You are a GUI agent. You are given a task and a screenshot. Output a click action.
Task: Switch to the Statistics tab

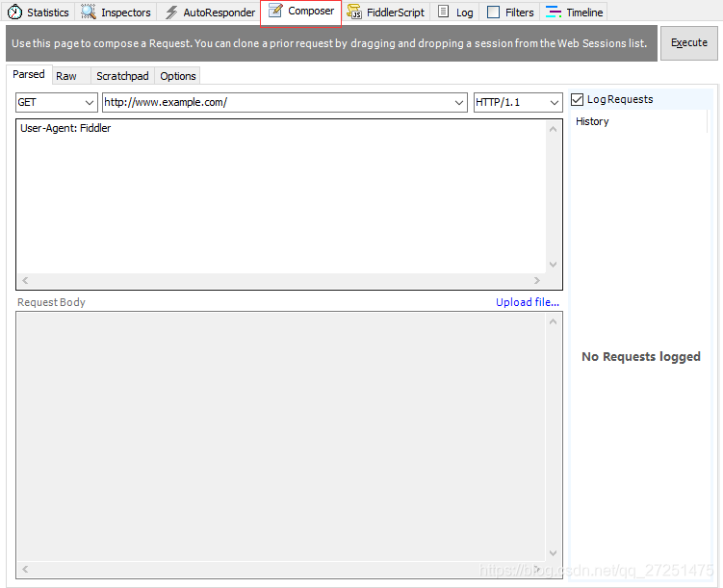39,12
